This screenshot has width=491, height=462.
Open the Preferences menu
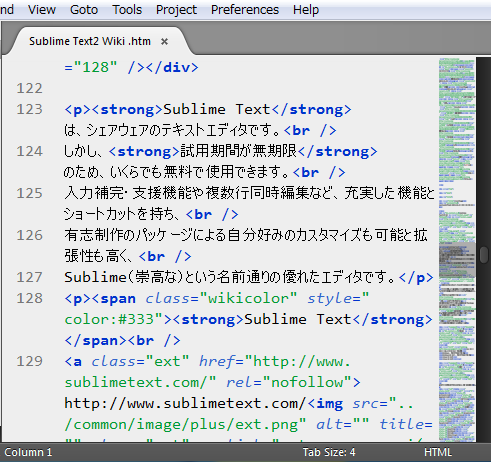[x=245, y=10]
